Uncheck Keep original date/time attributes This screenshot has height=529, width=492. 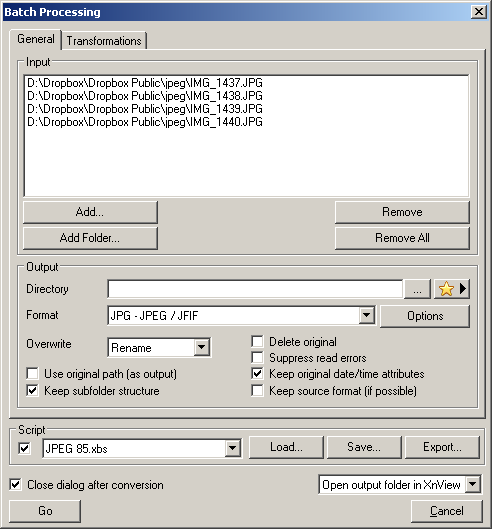click(x=257, y=373)
